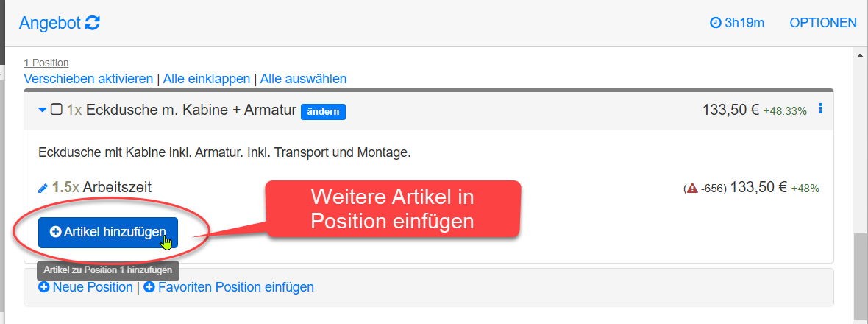Click Verschieben aktivieren link
868x324 pixels.
(88, 79)
